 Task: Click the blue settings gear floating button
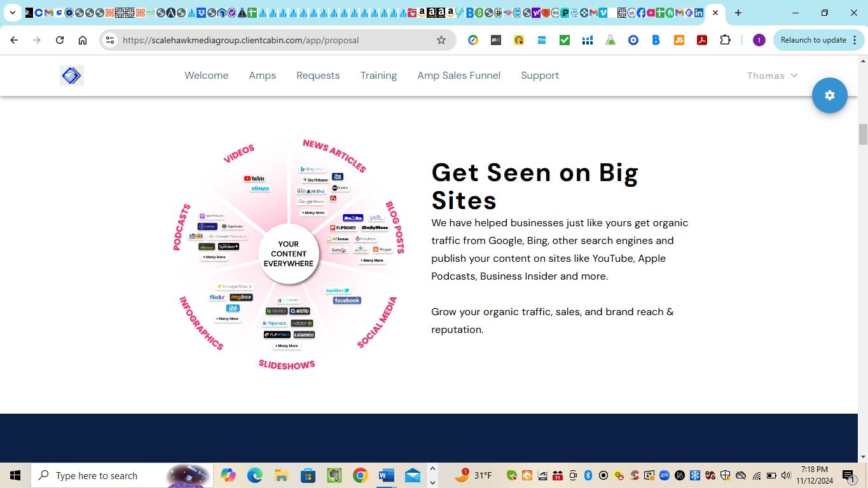829,95
